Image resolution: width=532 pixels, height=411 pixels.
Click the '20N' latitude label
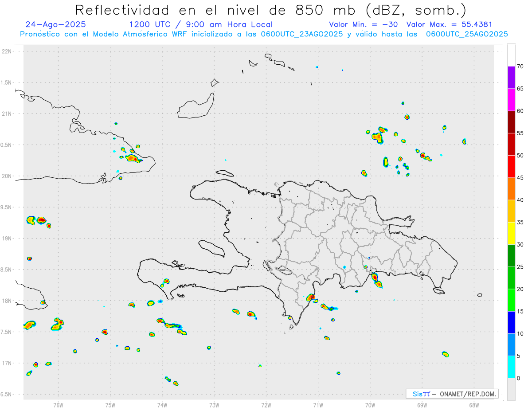[8, 176]
